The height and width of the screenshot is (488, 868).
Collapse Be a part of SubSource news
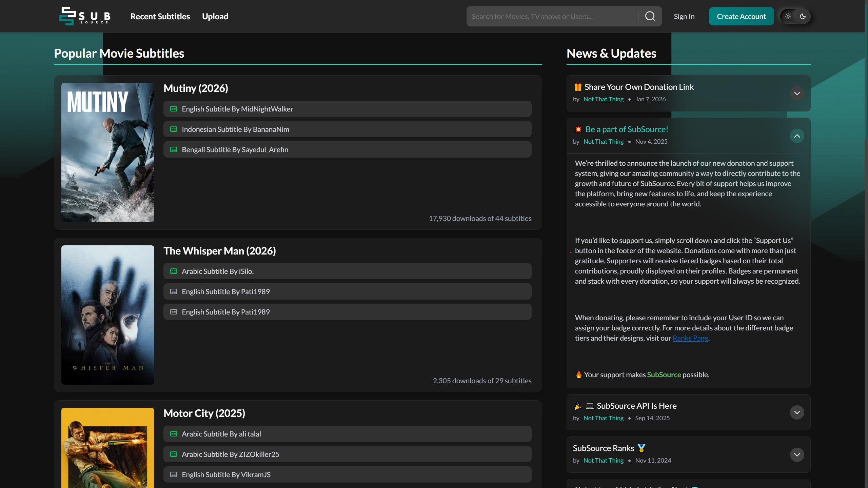[x=797, y=136]
